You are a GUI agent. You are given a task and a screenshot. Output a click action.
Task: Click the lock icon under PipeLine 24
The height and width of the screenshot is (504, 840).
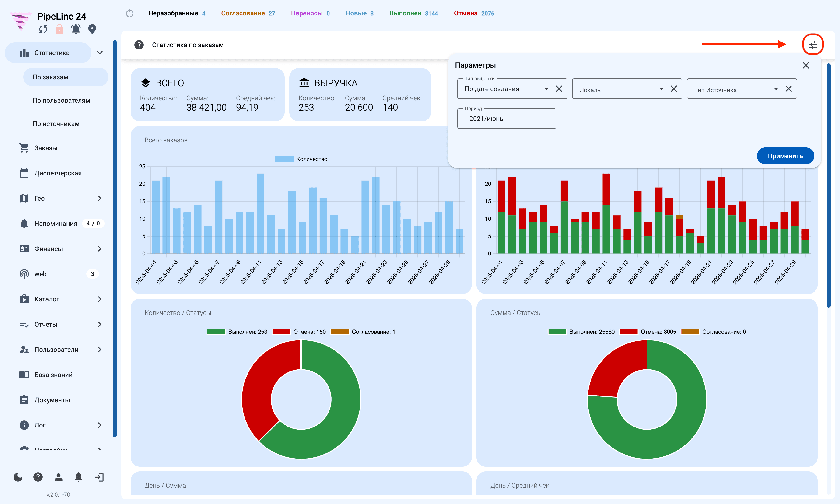59,29
